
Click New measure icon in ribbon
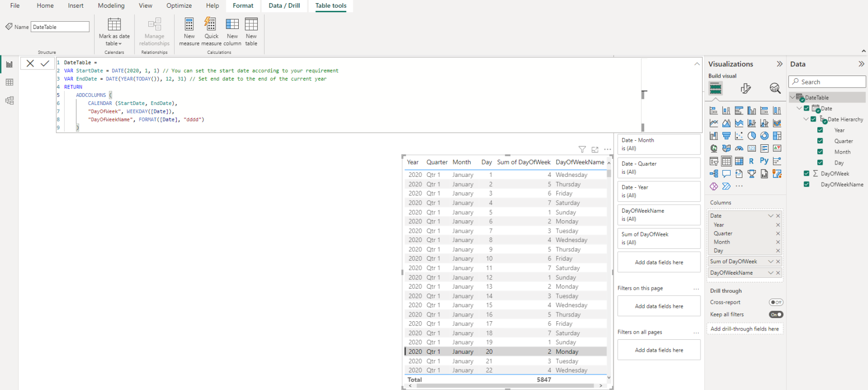189,24
